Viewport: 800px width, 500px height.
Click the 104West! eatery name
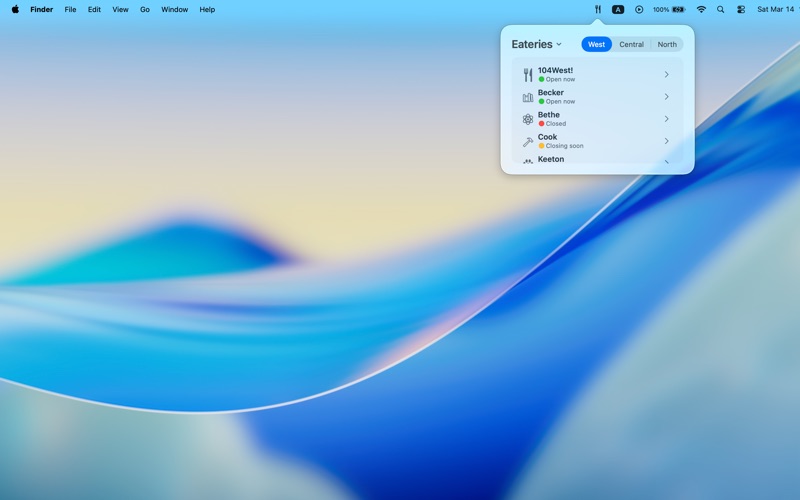[555, 70]
